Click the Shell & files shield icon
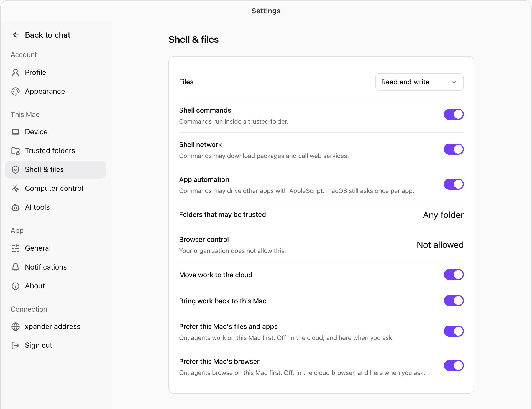Viewport: 532px width, 409px height. 16,170
